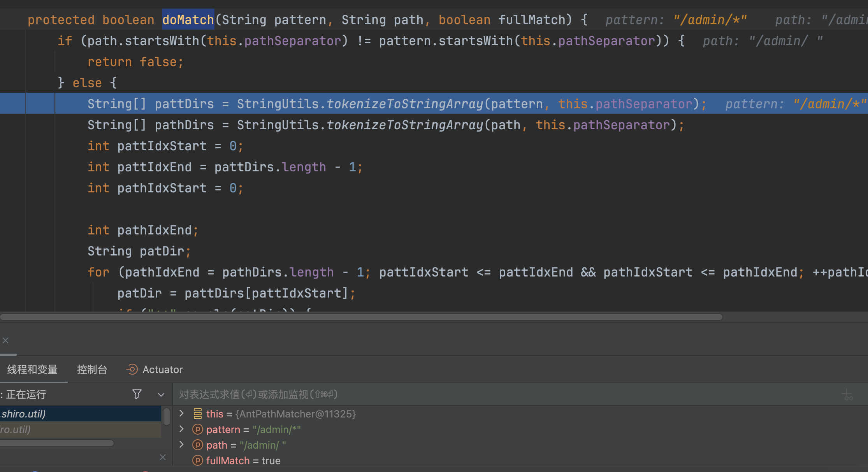
Task: Click the add watch glasses icon
Action: click(847, 395)
